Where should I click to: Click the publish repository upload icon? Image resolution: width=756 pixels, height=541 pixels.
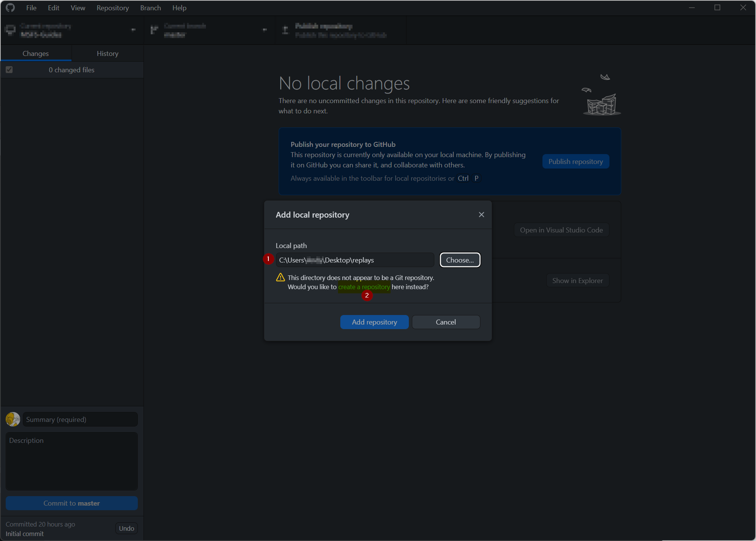point(285,30)
